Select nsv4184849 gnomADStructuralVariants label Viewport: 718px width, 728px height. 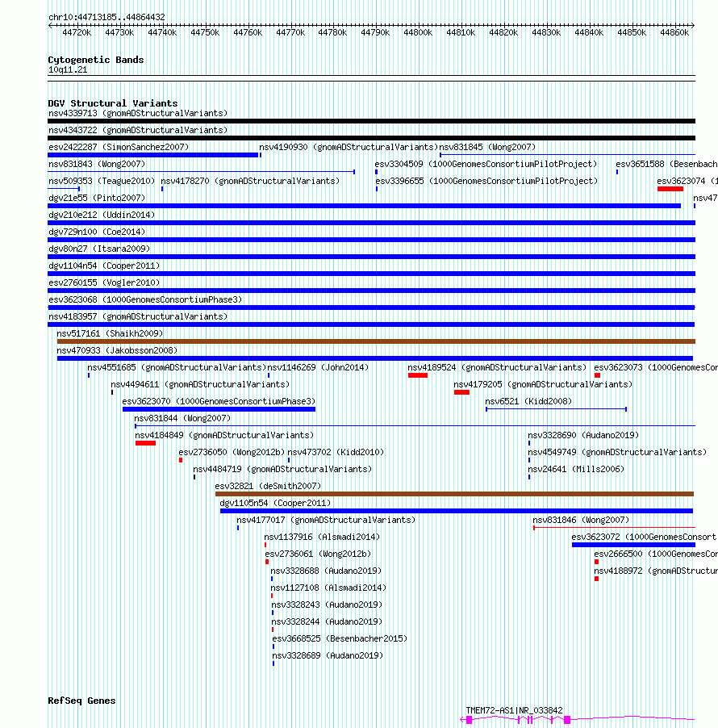tap(224, 436)
